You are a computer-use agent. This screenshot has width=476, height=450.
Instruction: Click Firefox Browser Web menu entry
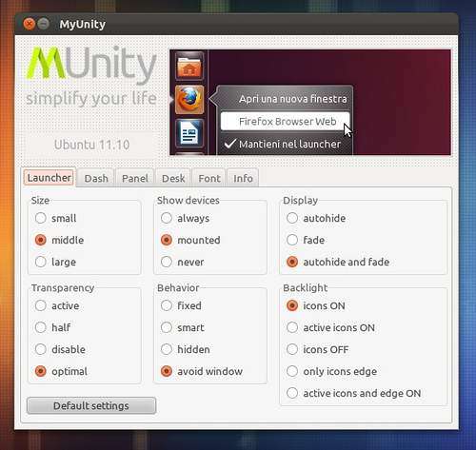tap(286, 121)
